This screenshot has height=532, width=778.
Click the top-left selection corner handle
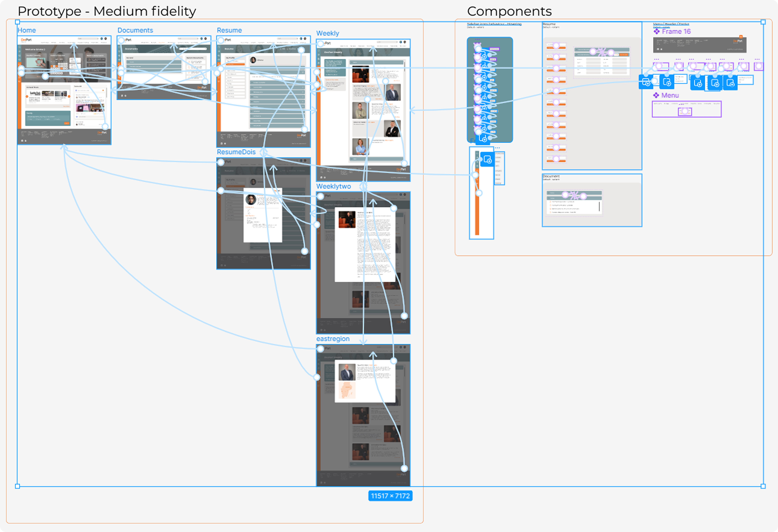[17, 22]
